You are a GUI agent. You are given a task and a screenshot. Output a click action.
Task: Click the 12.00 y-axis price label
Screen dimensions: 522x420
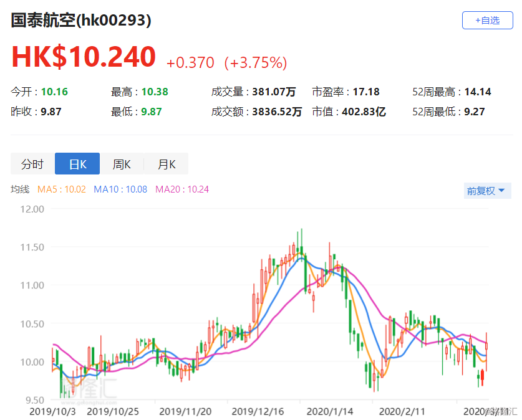[x=32, y=209]
